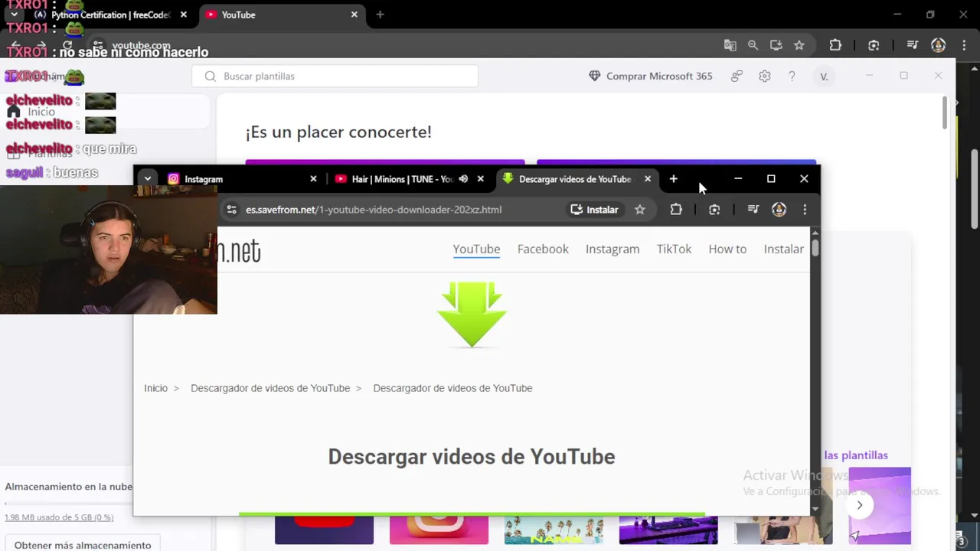Open the profile avatar in savefrom window
Viewport: 980px width, 551px height.
click(x=779, y=210)
